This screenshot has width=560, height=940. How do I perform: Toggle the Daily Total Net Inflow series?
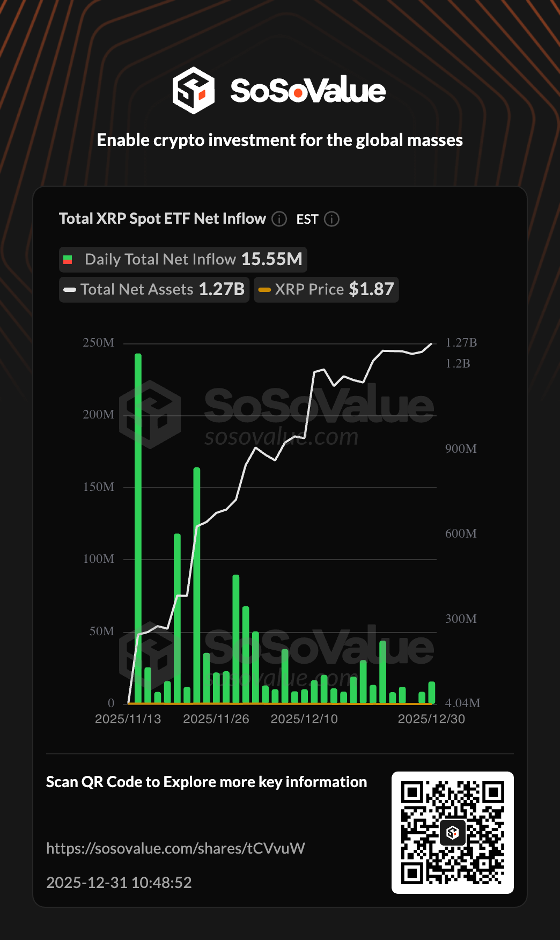(183, 260)
